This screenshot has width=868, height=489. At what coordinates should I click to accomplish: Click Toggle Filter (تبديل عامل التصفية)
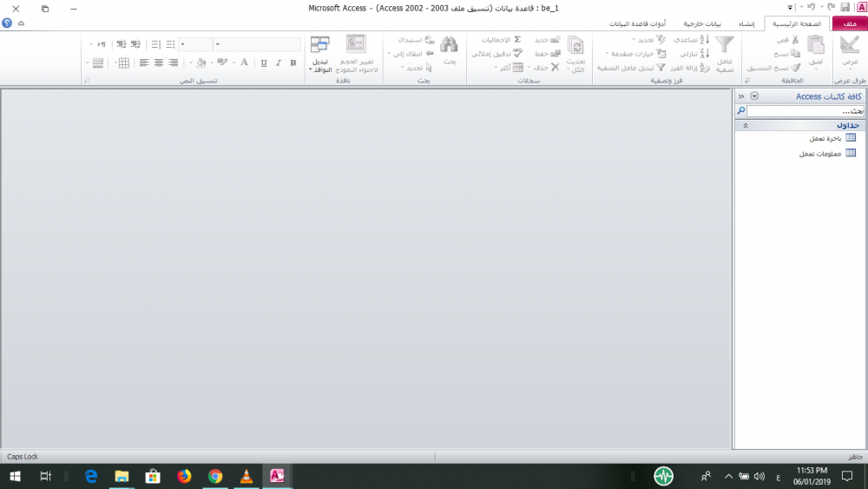pyautogui.click(x=631, y=68)
